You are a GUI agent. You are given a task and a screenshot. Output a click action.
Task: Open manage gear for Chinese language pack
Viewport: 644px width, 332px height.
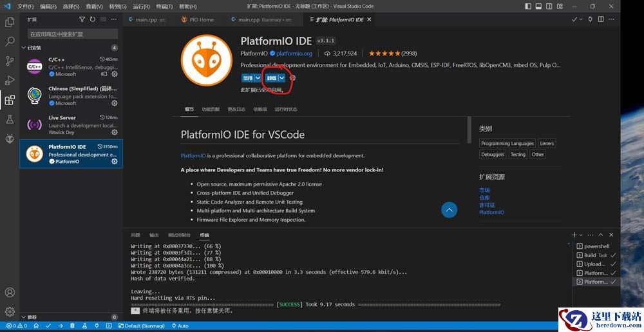point(115,103)
